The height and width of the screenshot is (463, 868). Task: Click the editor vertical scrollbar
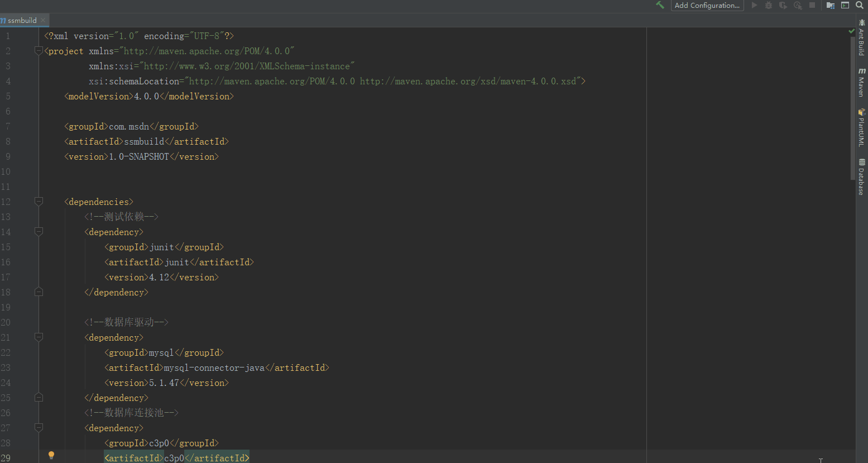(x=851, y=112)
